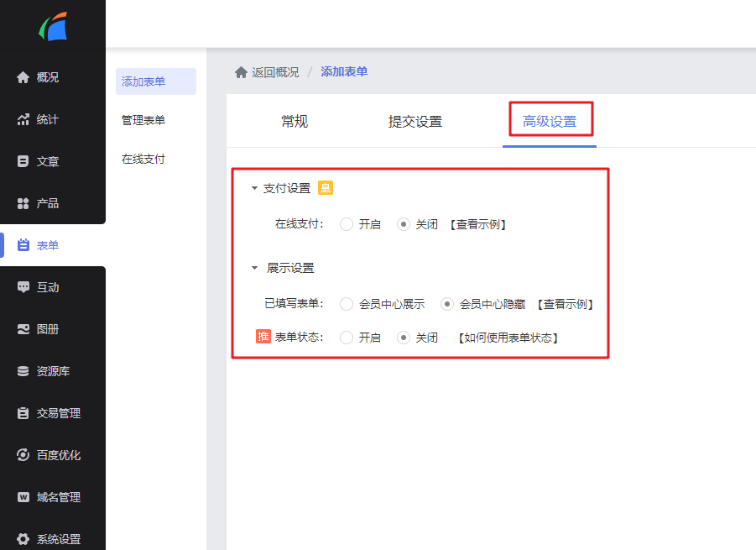The width and height of the screenshot is (756, 550).
Task: Open 管理表单 in the submenu
Action: [143, 120]
